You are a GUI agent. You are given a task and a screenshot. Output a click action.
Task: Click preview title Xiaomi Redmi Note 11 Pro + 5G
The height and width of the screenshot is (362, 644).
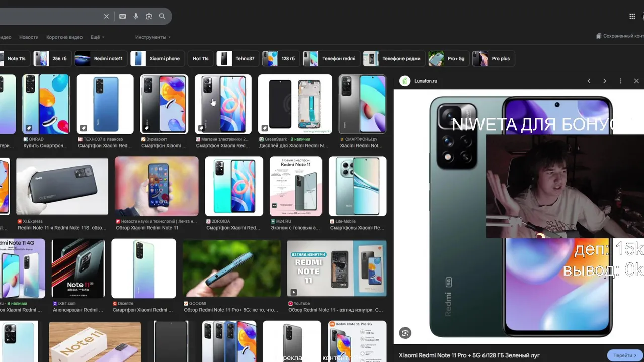tap(469, 355)
